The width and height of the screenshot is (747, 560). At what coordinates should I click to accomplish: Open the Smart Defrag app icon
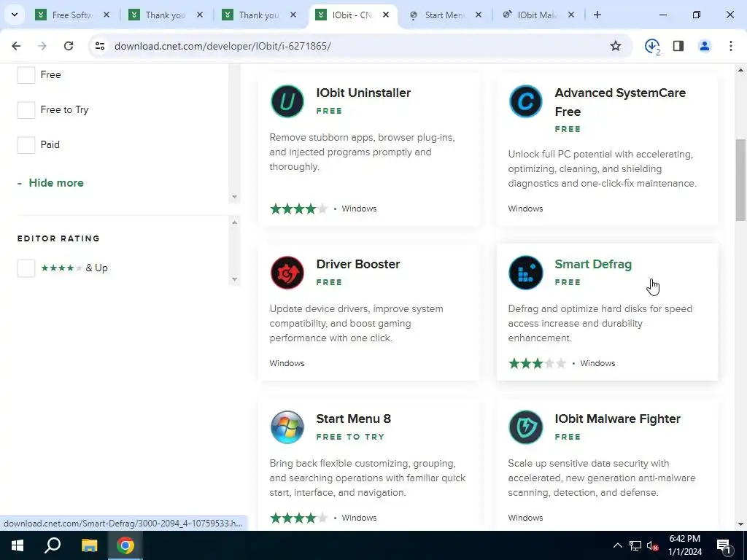[x=525, y=273]
